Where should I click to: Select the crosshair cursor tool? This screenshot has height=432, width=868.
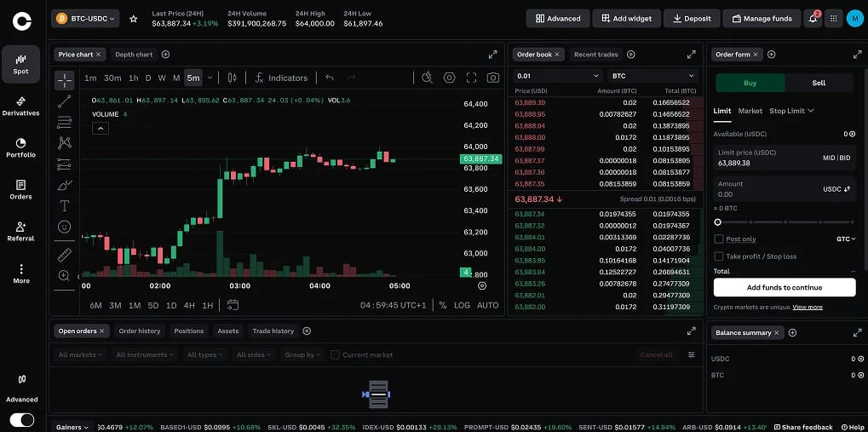(64, 80)
